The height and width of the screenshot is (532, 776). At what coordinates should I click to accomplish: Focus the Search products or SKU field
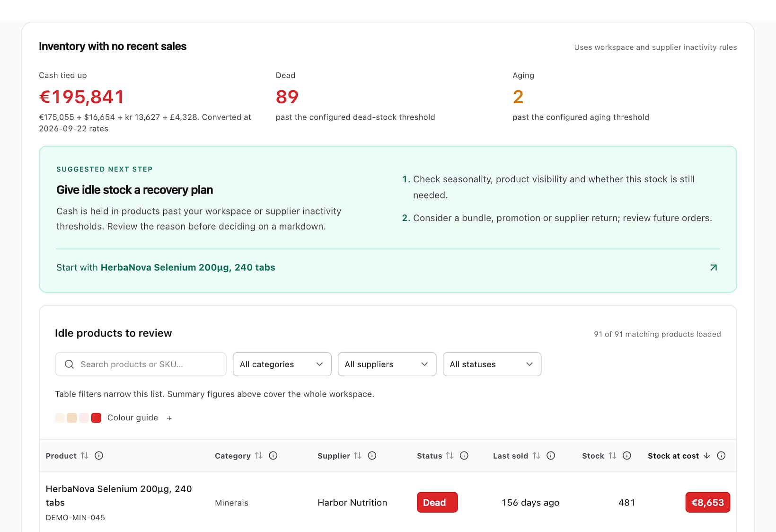point(141,364)
